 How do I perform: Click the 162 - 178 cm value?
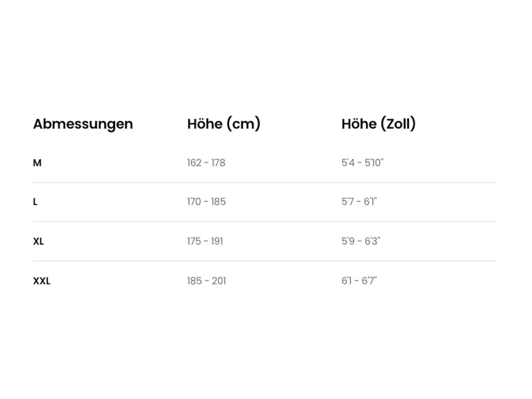pos(206,163)
